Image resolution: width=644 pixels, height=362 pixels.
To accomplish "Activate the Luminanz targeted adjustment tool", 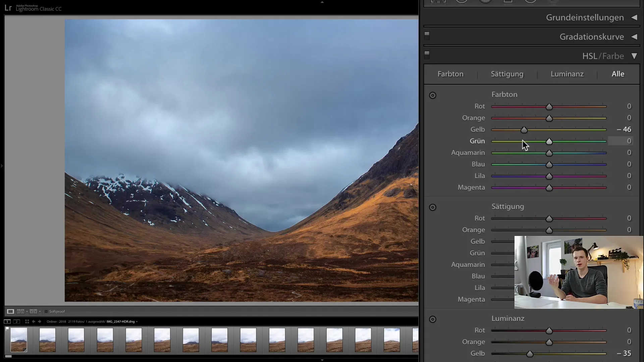I will (433, 319).
